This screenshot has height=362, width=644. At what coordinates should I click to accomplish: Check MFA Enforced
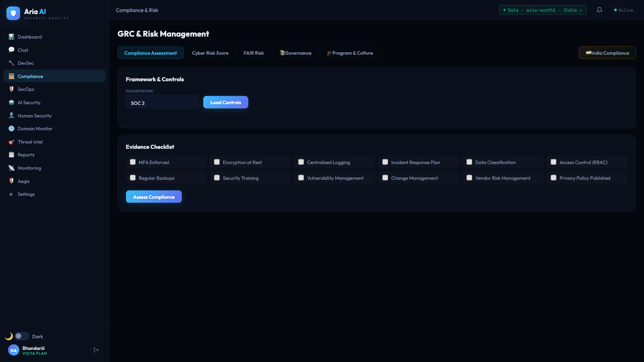click(133, 162)
